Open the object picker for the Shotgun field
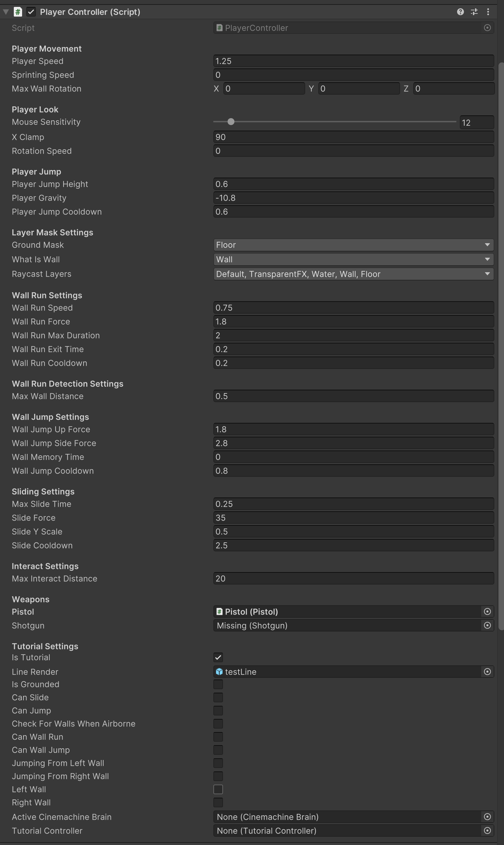The image size is (504, 845). click(487, 625)
